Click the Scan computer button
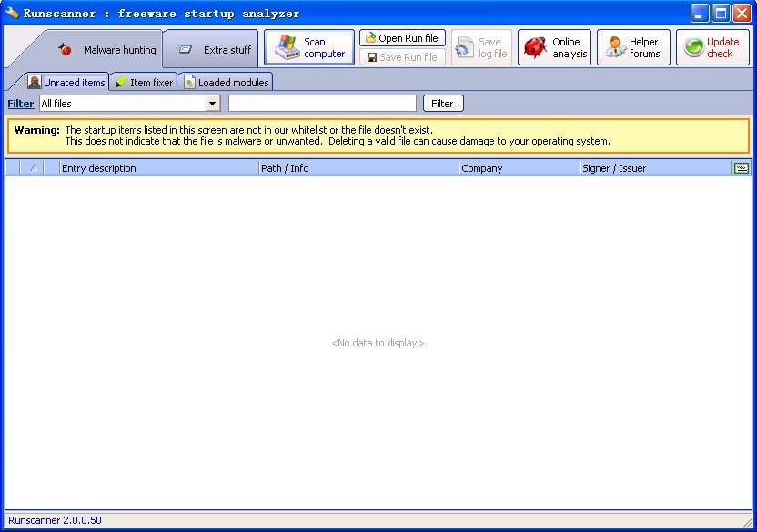 point(309,47)
